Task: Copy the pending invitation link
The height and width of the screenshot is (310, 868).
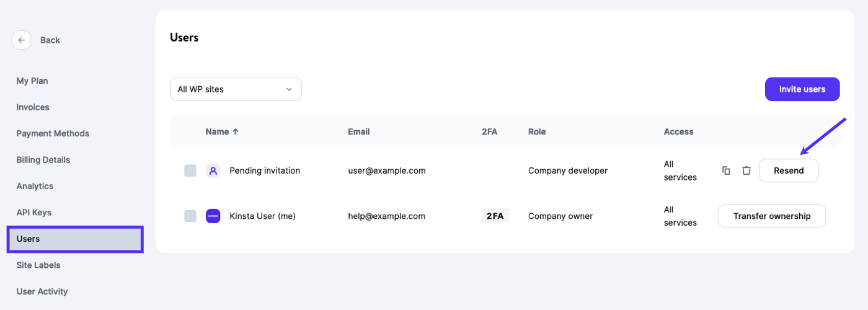Action: click(x=726, y=170)
